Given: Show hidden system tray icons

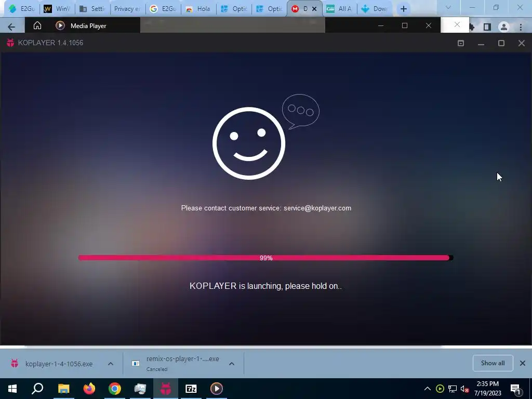Looking at the screenshot, I should coord(428,389).
